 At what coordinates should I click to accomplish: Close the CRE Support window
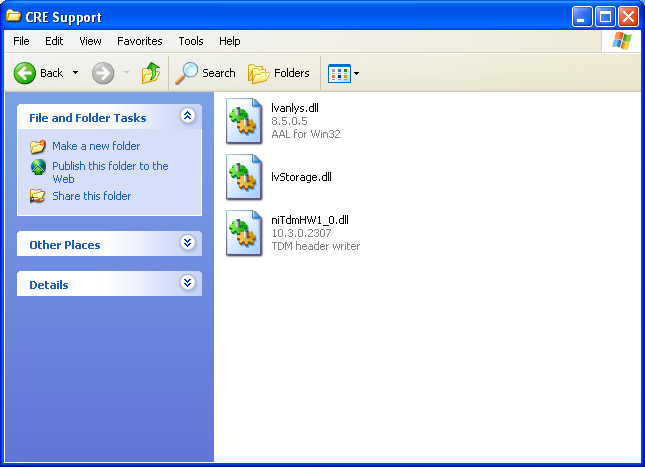pyautogui.click(x=628, y=17)
